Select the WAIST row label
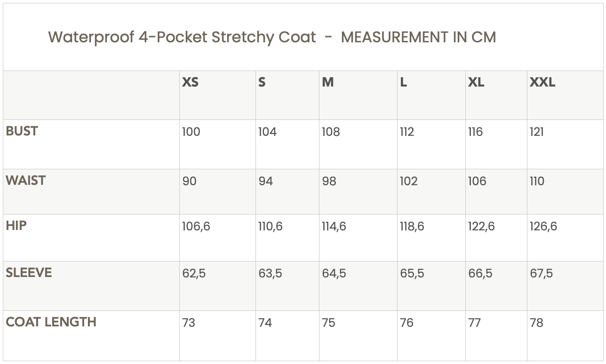This screenshot has width=606, height=364. 26,181
